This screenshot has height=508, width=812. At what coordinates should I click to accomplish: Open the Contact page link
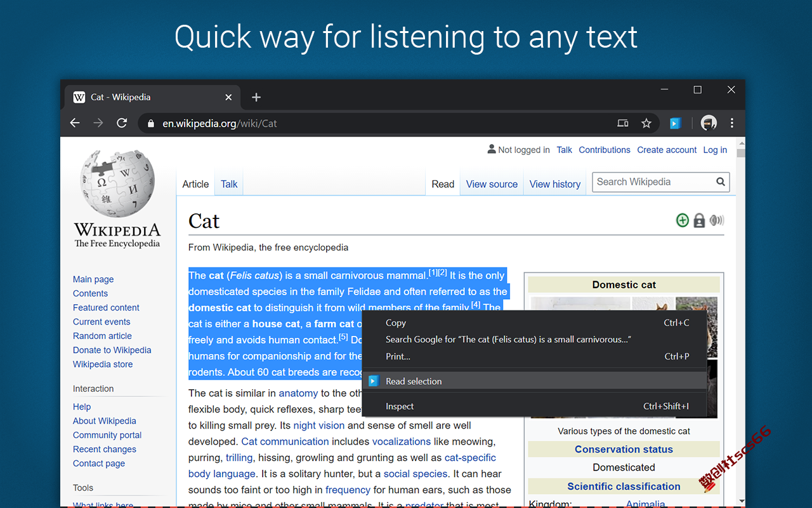pyautogui.click(x=99, y=464)
